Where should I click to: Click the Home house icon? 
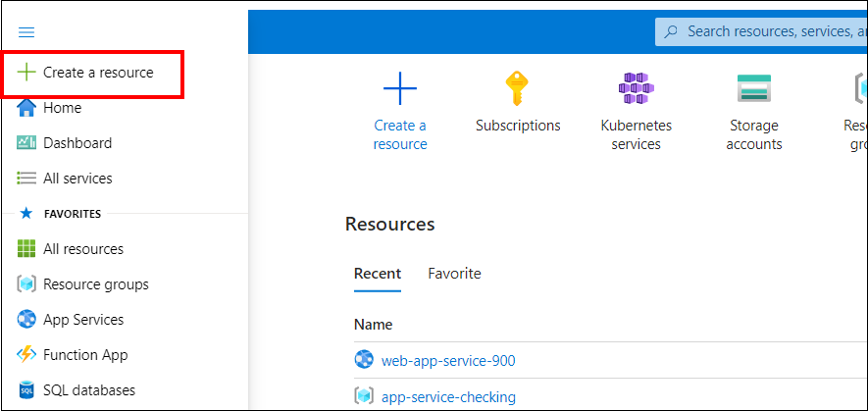[26, 108]
